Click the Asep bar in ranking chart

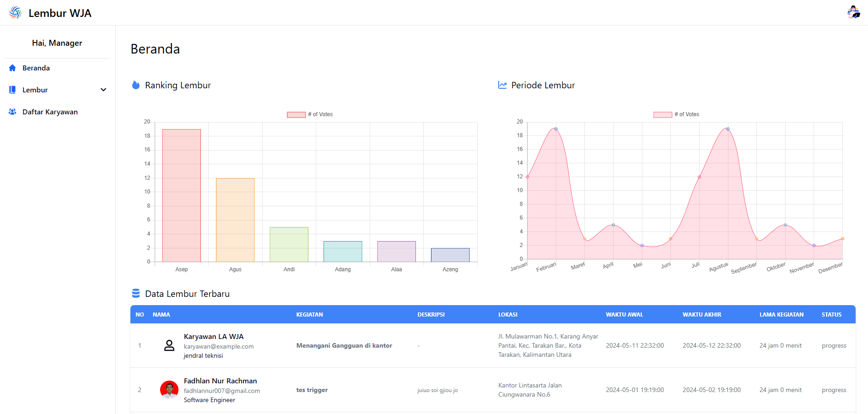click(x=182, y=195)
